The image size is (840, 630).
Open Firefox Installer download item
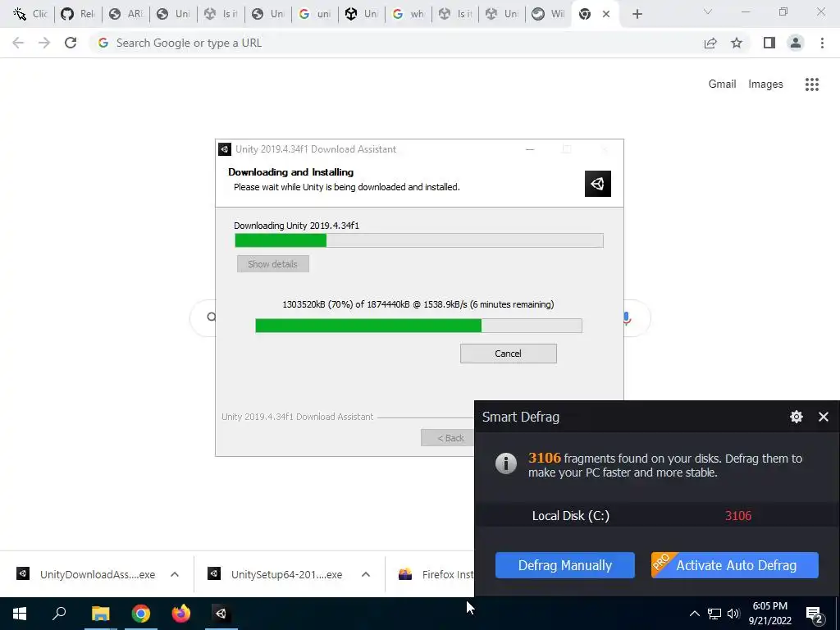point(435,574)
